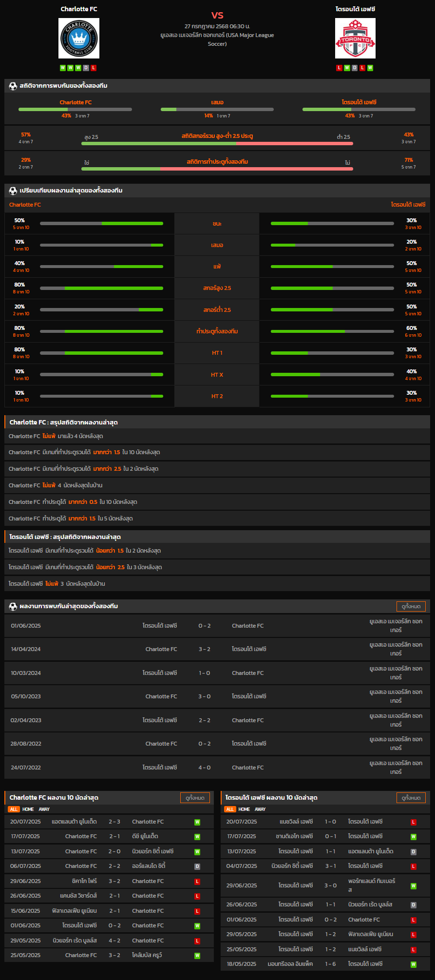This screenshot has height=980, width=435.
Task: Click L badge in นิวยอร์ก ซิตี้ 3-1 โตรอนโต้ row
Action: click(x=414, y=866)
